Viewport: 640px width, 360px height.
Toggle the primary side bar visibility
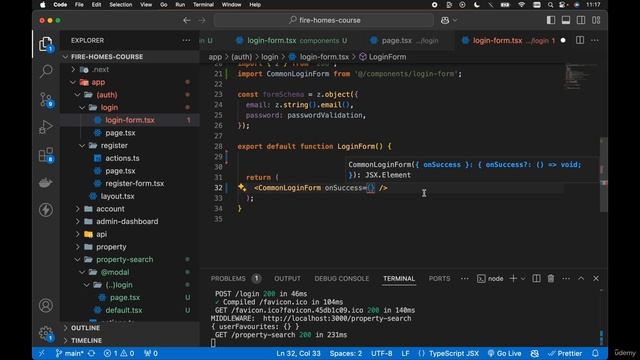point(551,20)
